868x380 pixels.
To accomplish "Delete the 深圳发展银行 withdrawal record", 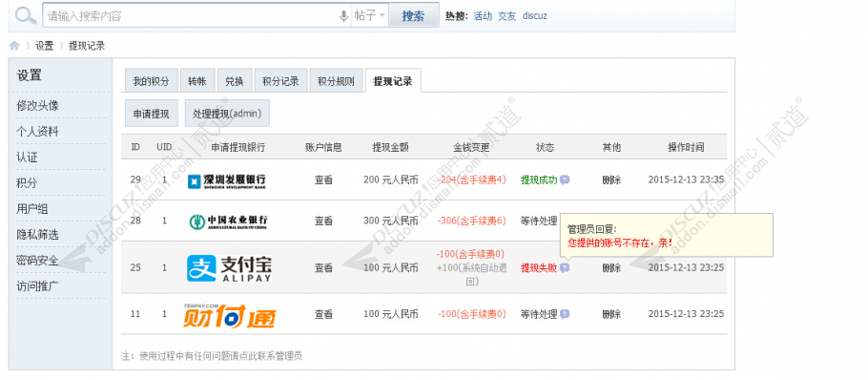I will [x=611, y=180].
